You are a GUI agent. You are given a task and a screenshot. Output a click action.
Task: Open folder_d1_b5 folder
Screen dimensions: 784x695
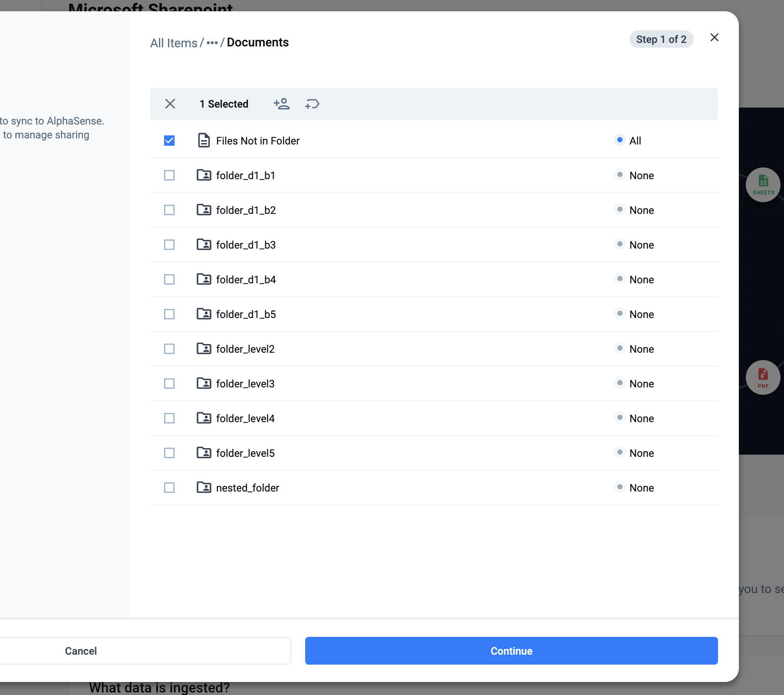[246, 314]
